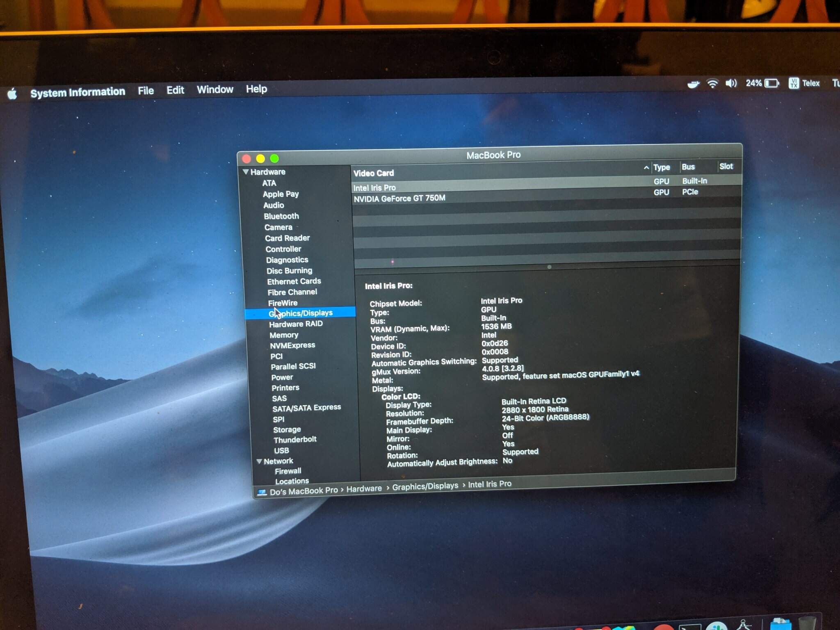The image size is (840, 630).
Task: Select Printers in the sidebar
Action: tap(285, 388)
